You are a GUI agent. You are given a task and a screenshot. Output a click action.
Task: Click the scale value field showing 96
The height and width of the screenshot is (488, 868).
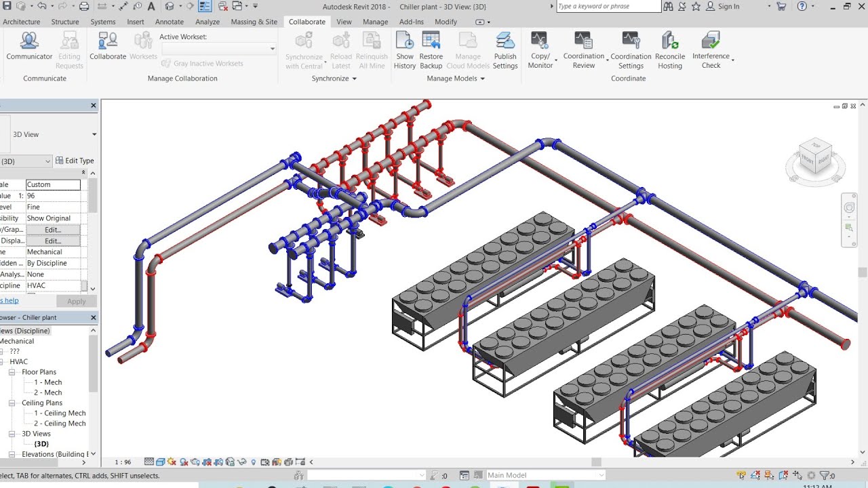coord(53,196)
